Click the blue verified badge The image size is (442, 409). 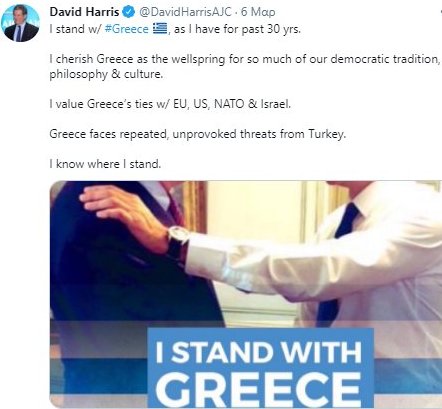pyautogui.click(x=129, y=12)
